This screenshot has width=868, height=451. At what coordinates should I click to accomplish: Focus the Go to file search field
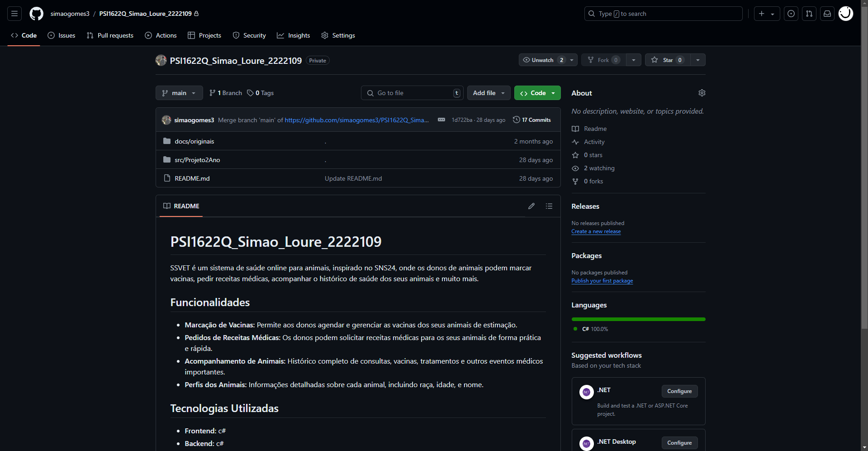412,93
